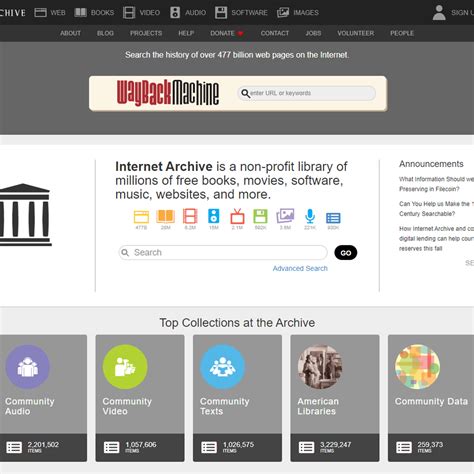Open the About menu item
Image resolution: width=474 pixels, height=474 pixels.
click(x=70, y=33)
